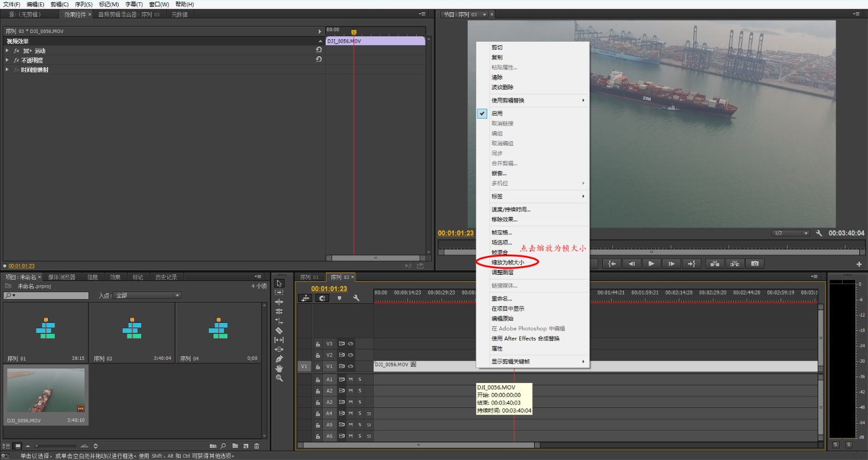Screen dimensions: 868x460
Task: Open the 使用剪辑替换 submenu
Action: pos(532,101)
